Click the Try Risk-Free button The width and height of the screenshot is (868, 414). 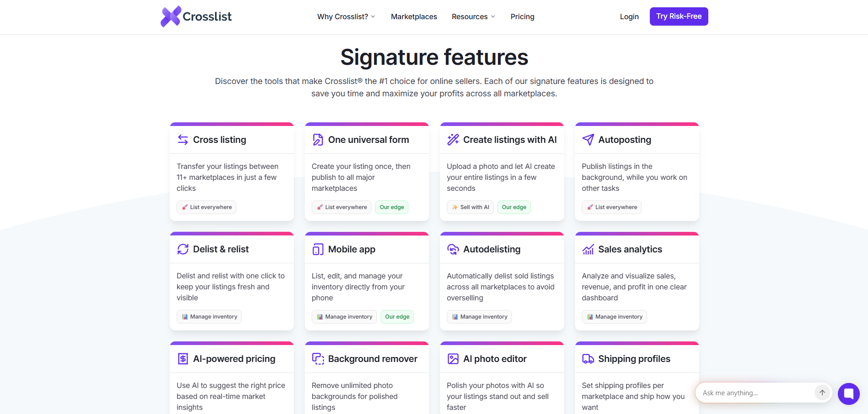point(679,16)
